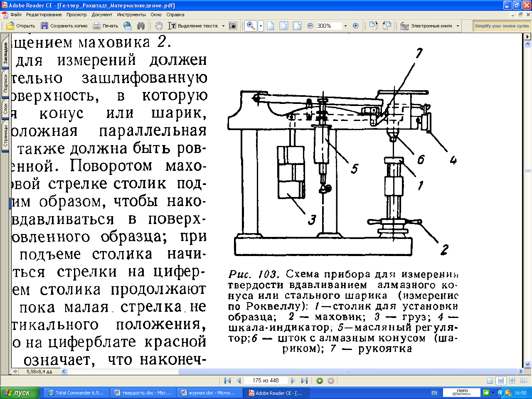Click the Simplify your review cycles banner
The width and height of the screenshot is (532, 399).
(x=502, y=26)
